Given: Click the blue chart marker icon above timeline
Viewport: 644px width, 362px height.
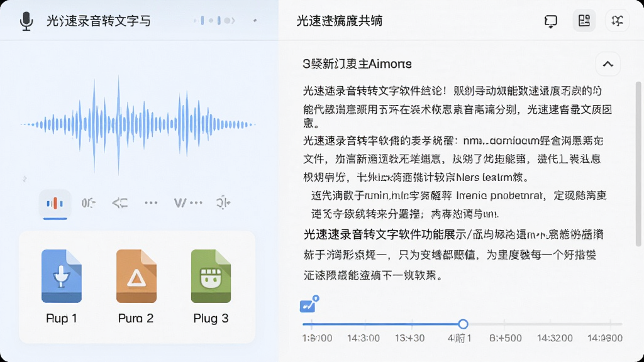Looking at the screenshot, I should (x=309, y=304).
